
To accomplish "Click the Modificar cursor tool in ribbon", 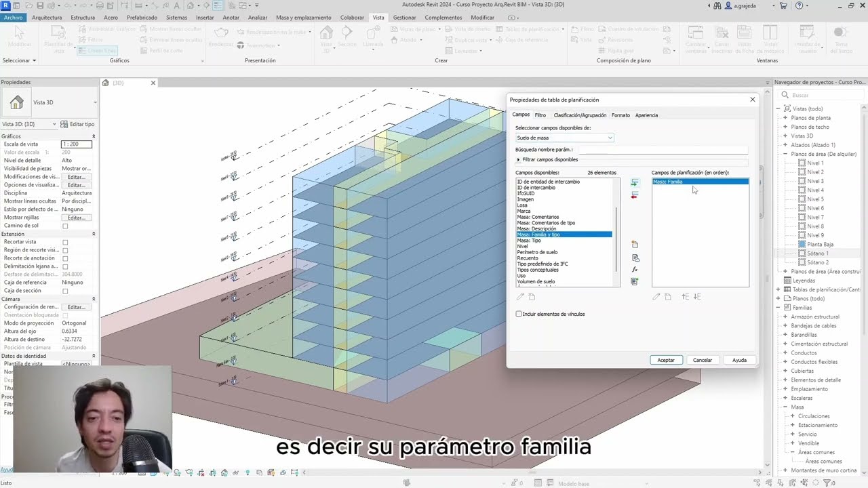I will (x=19, y=33).
